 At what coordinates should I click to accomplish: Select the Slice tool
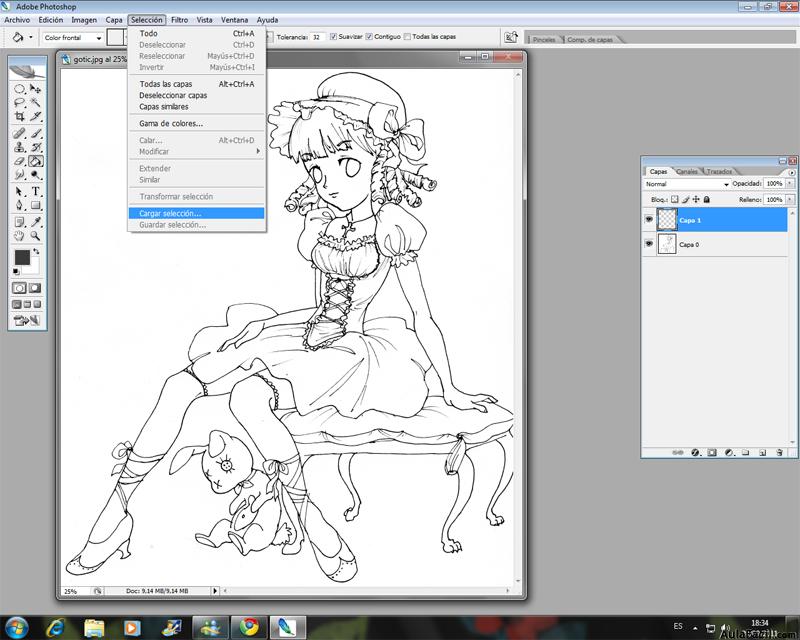pos(35,116)
